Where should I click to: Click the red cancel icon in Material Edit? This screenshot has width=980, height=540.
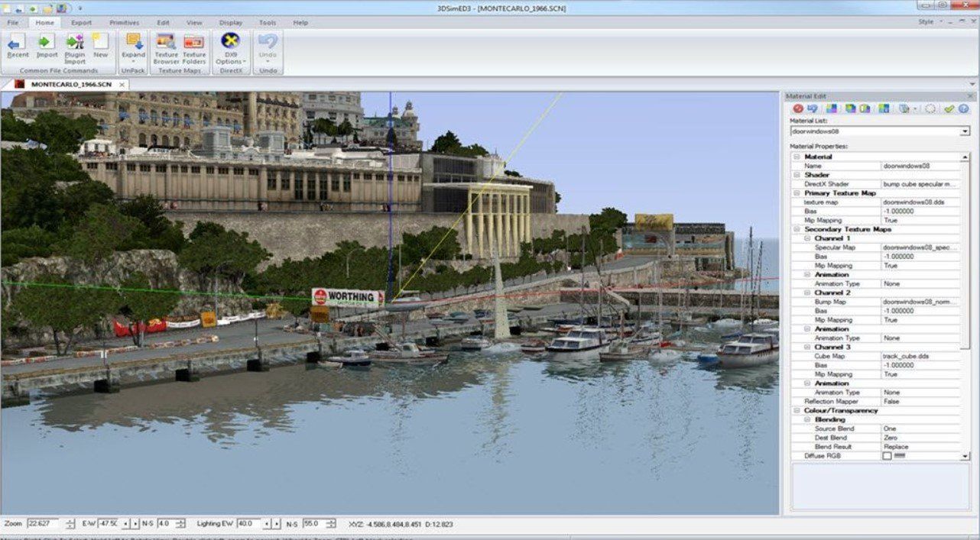[x=798, y=108]
